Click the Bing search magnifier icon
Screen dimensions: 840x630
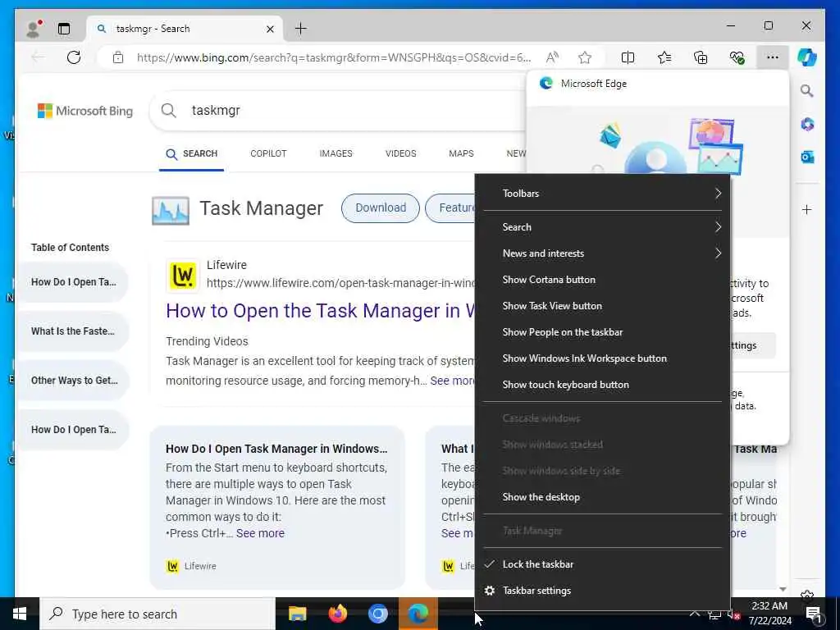point(169,111)
